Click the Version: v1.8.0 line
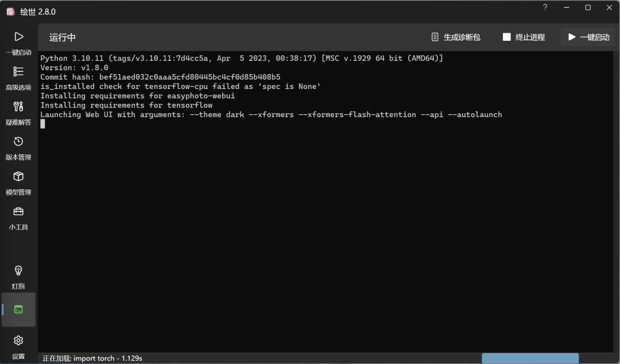This screenshot has width=620, height=364. 74,68
